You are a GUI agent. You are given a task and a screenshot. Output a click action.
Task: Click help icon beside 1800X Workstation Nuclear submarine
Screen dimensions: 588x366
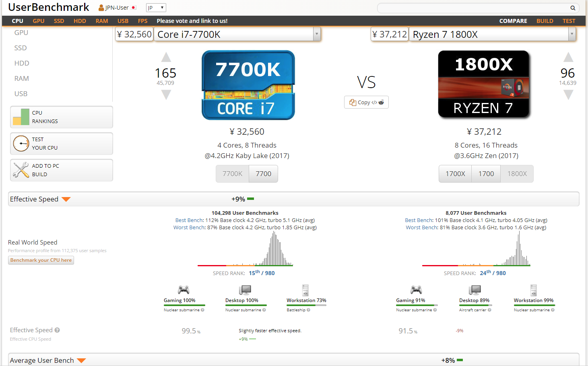pos(553,310)
